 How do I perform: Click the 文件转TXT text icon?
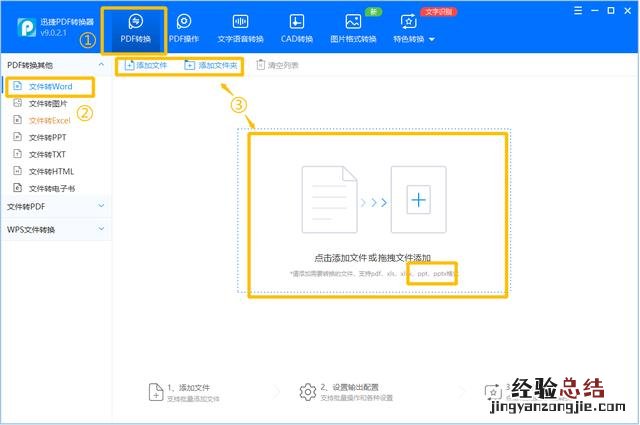click(18, 154)
